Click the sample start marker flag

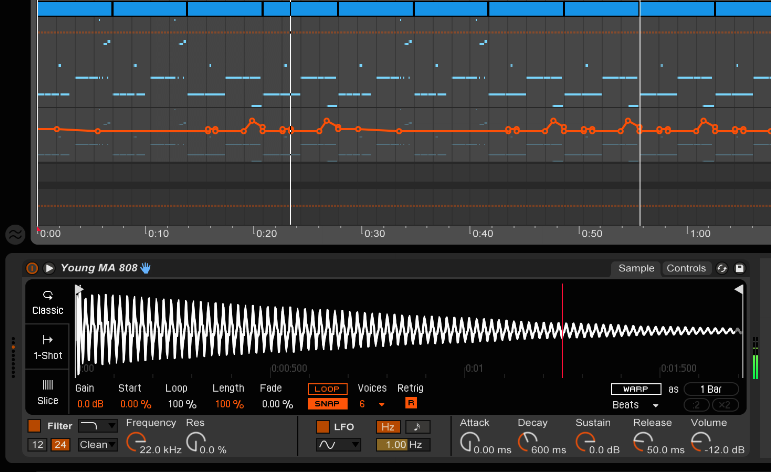[79, 290]
